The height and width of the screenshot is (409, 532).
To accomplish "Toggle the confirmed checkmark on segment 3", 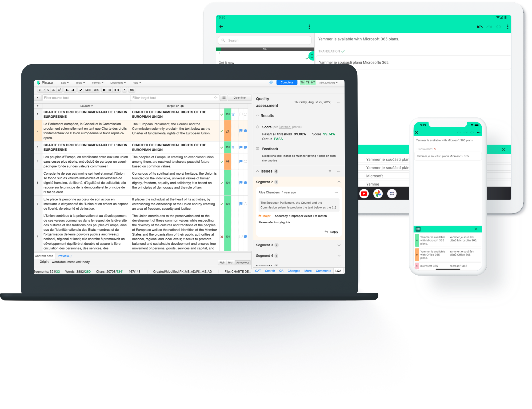I will tap(221, 148).
